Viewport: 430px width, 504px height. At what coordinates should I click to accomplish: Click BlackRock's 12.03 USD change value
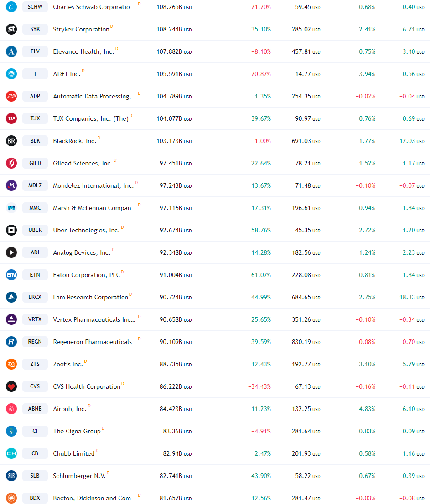click(412, 141)
